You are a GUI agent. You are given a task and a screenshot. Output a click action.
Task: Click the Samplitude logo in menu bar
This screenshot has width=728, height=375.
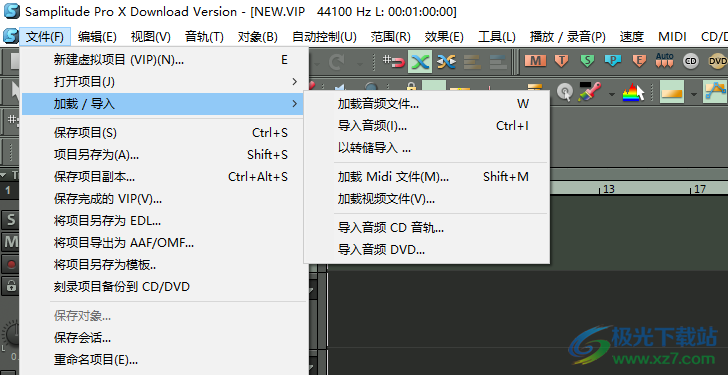[10, 36]
